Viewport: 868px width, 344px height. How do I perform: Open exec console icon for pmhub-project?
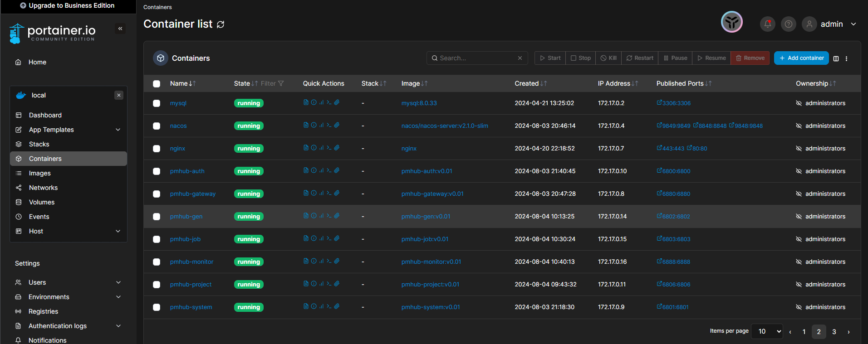329,284
